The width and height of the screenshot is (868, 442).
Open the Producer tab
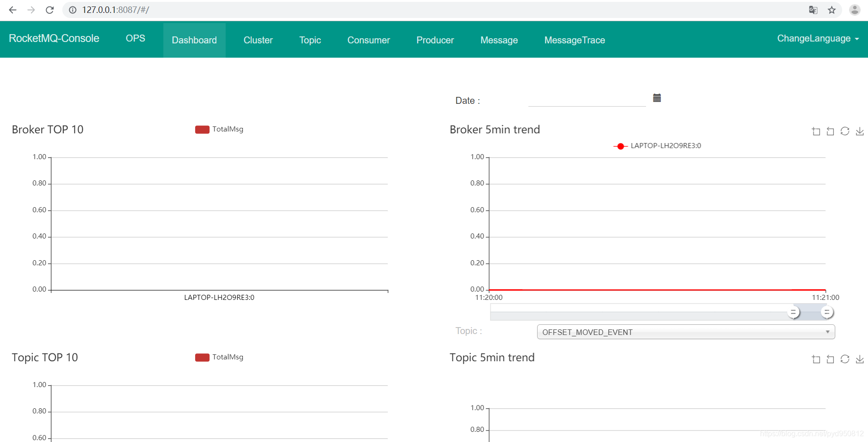[435, 40]
